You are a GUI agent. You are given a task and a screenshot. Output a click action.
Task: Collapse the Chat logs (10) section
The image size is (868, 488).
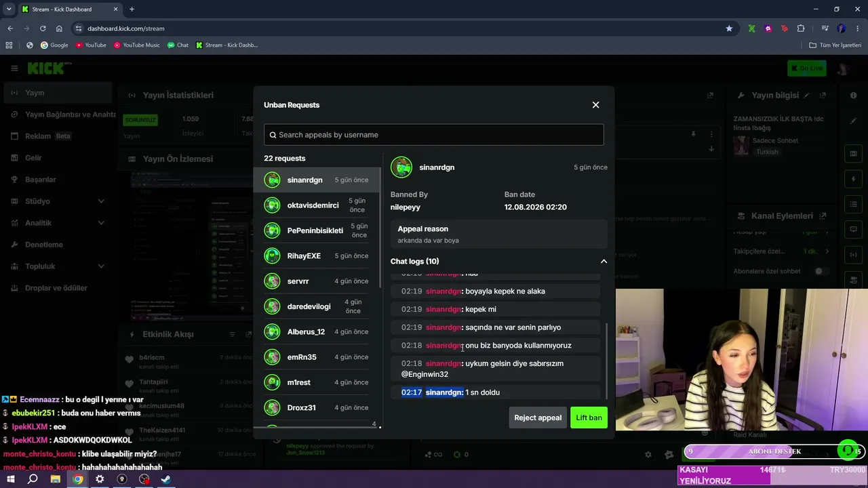tap(604, 261)
